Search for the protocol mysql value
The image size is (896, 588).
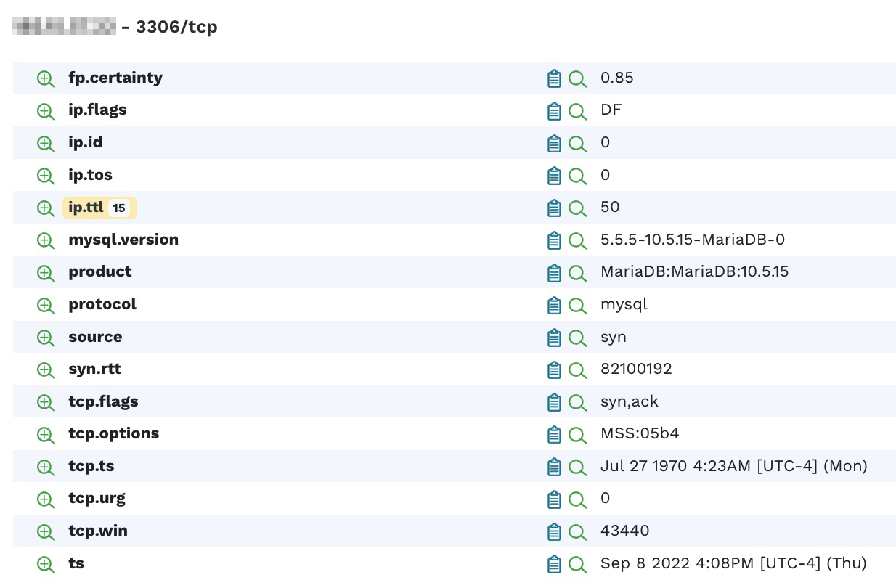577,305
